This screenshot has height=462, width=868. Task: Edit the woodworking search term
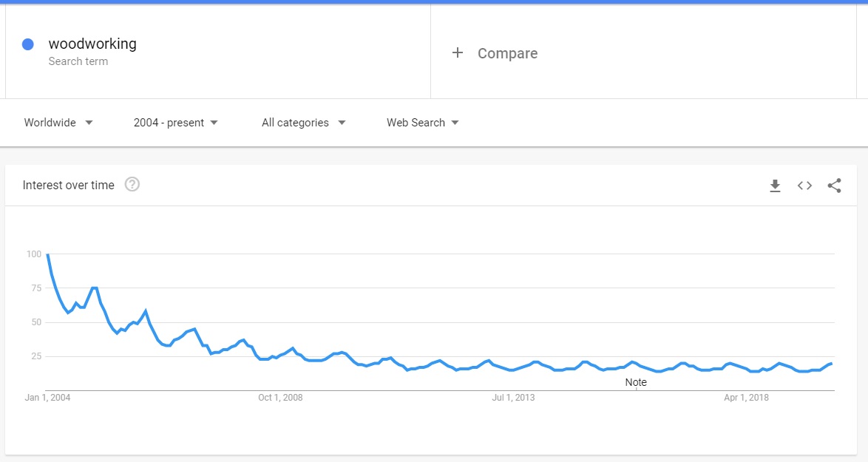(92, 44)
